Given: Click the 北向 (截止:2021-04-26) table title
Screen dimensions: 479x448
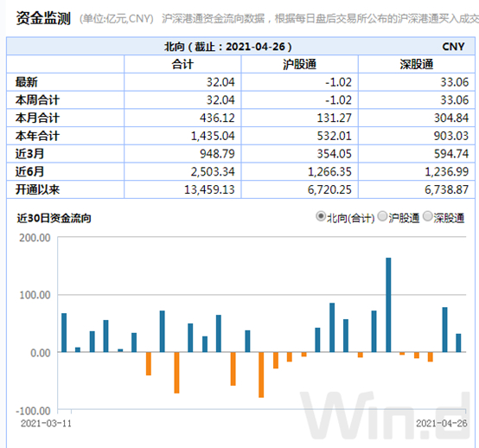Looking at the screenshot, I should pos(228,47).
